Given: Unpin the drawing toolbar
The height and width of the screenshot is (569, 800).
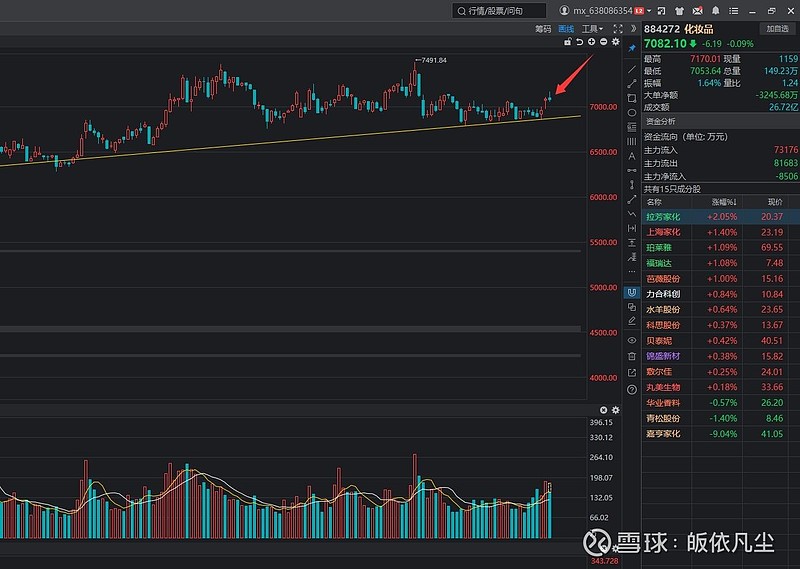Looking at the screenshot, I should pos(631,48).
